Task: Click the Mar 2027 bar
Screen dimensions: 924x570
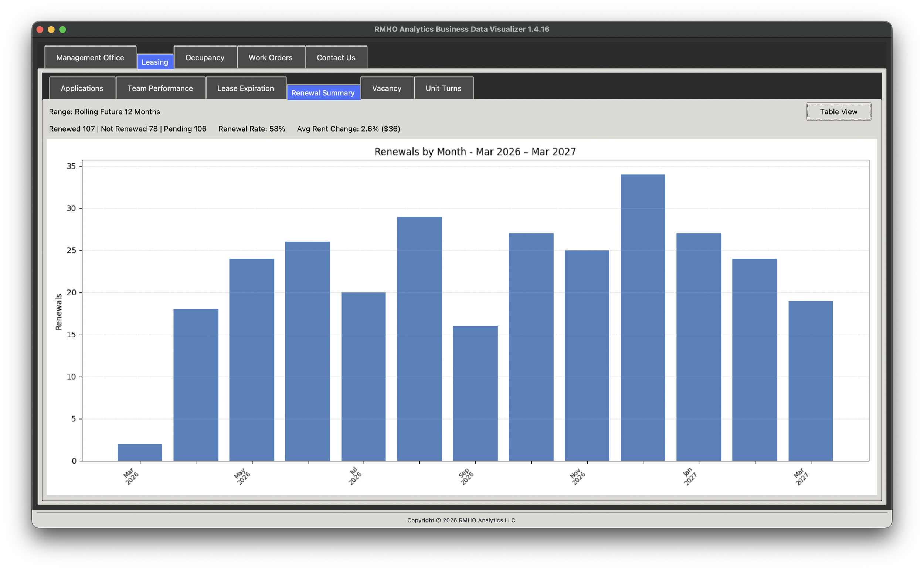Action: point(810,380)
